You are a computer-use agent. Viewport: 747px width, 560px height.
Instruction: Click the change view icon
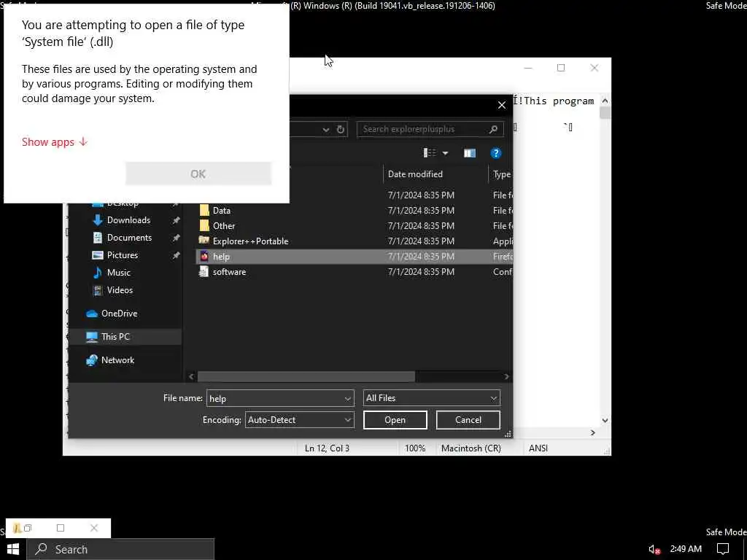tap(430, 153)
